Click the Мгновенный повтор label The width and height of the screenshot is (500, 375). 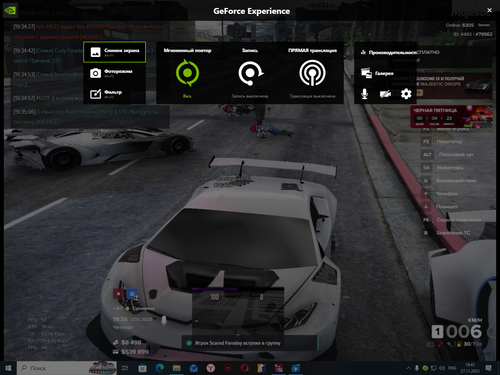click(x=187, y=50)
